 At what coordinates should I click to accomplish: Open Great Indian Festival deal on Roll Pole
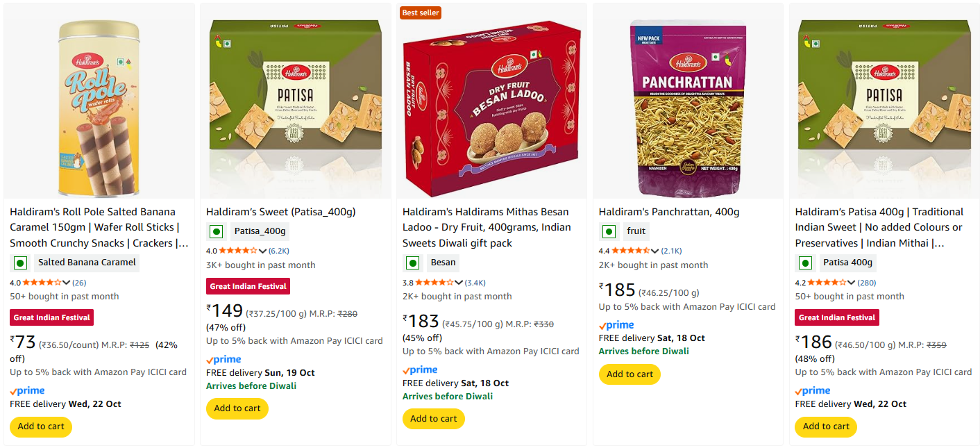(x=53, y=317)
